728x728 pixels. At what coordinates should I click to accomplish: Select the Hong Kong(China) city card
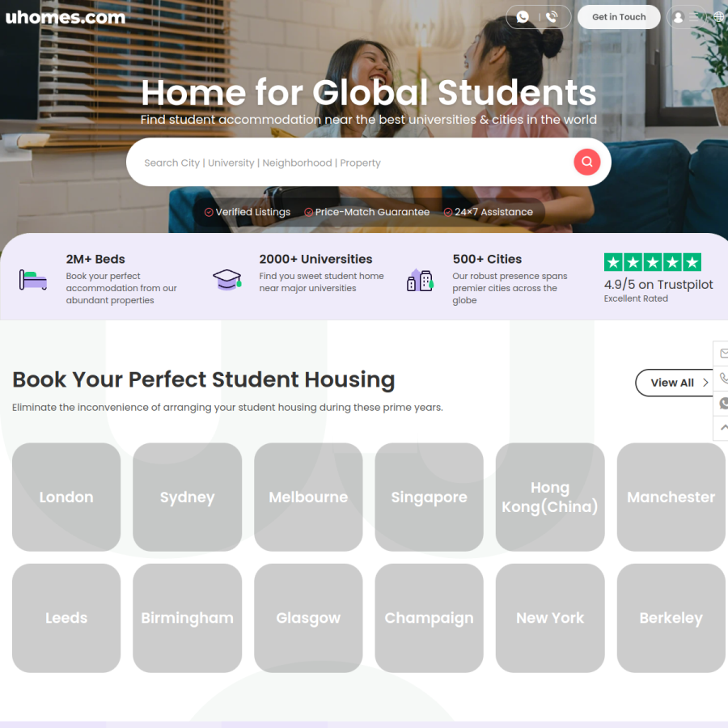click(x=550, y=497)
